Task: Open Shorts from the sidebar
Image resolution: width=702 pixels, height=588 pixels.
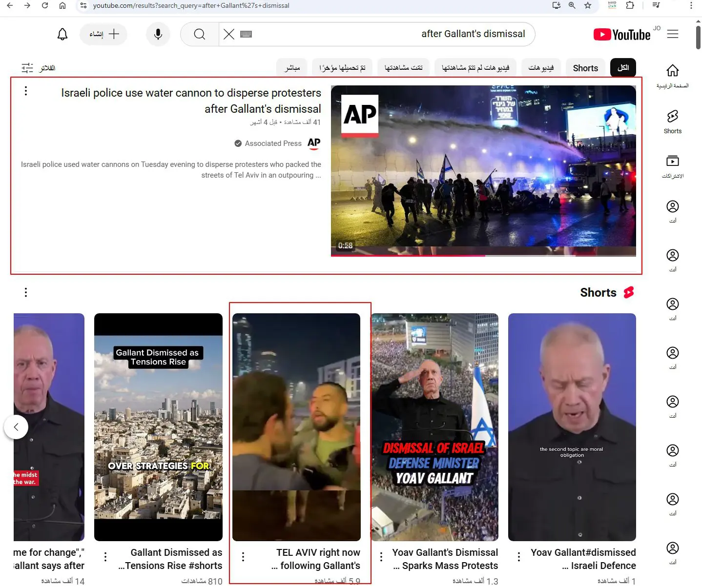Action: pyautogui.click(x=673, y=122)
